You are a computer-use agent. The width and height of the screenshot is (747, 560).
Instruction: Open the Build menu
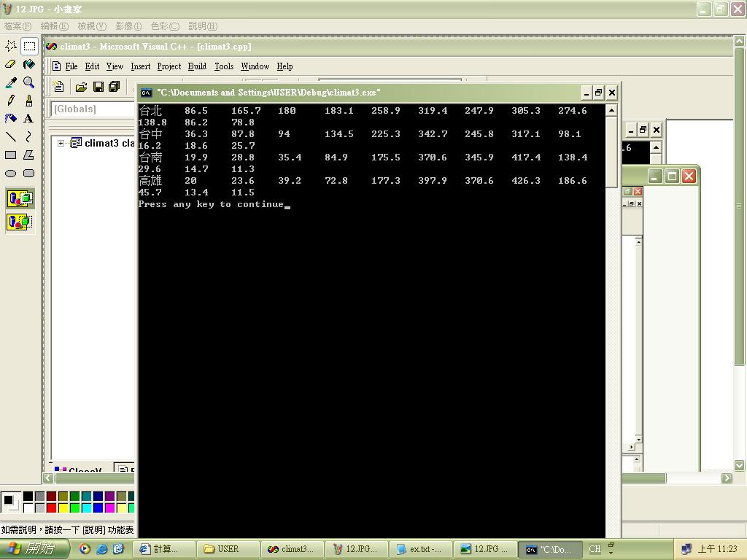pyautogui.click(x=197, y=66)
